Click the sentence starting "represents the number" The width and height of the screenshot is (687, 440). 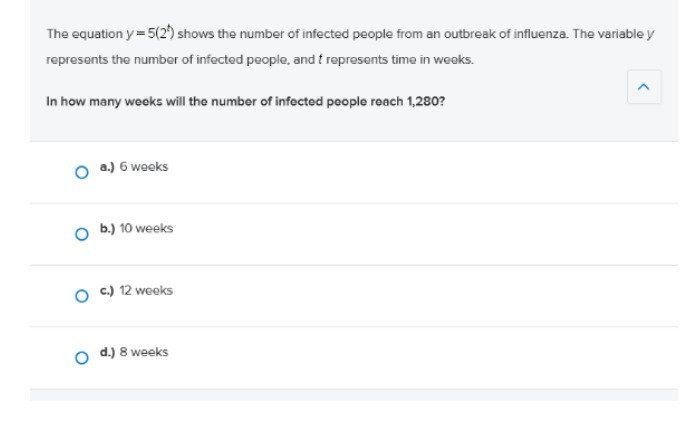[260, 60]
